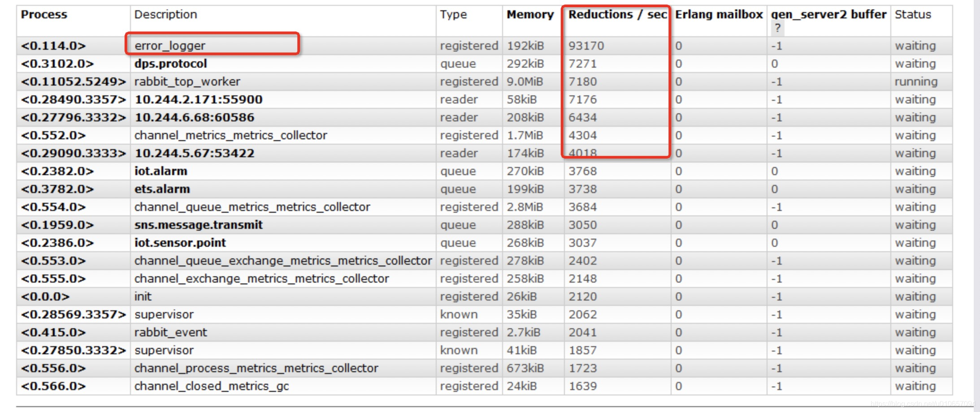Open process <0.415.0> details
The height and width of the screenshot is (412, 980).
pos(53,332)
